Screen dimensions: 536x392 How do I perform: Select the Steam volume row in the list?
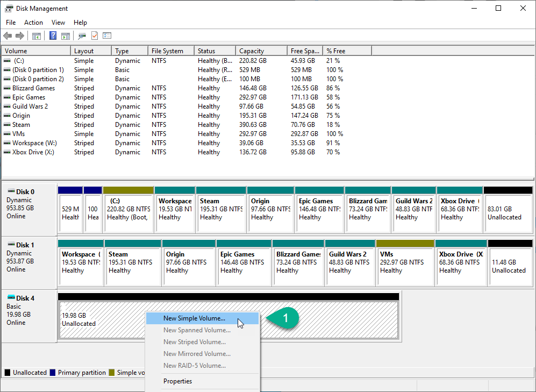21,125
